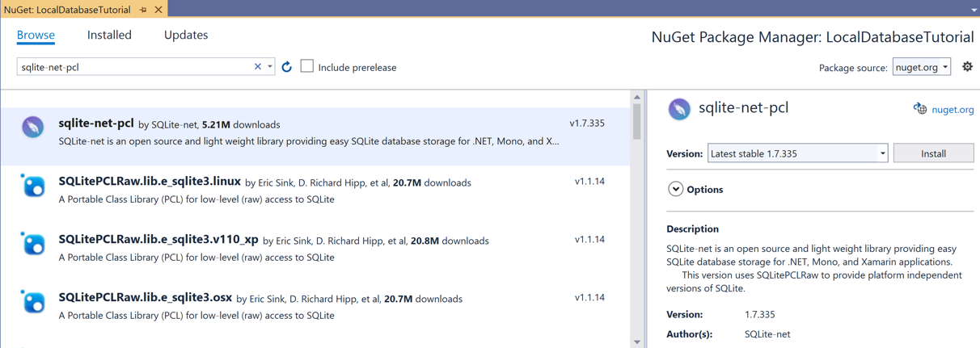Click the sqlite-net-pcl heading in details pane
Screen dimensions: 980x348
743,108
